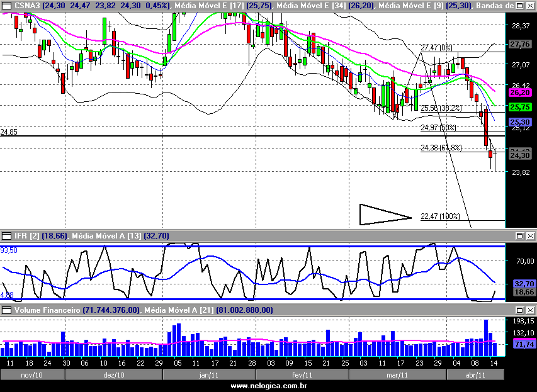Click the "27,76" upper band price tag
537x392 pixels.
520,44
